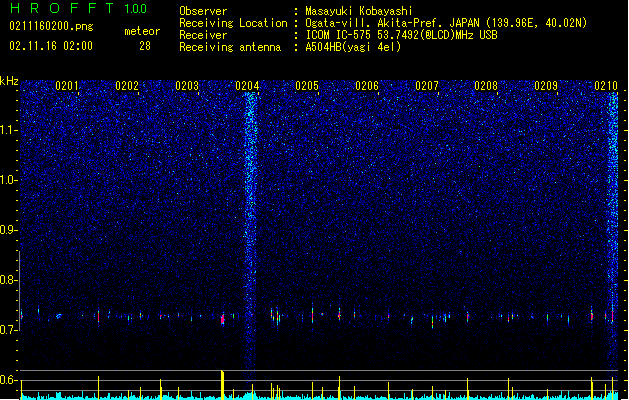Click the A504HB(yagi 4el) antenna text
629x400 pixels.
pos(353,47)
